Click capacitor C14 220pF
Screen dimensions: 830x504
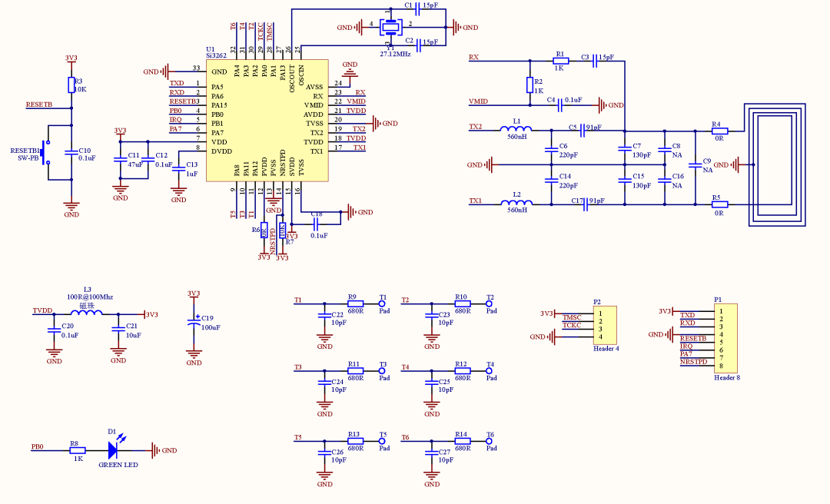pos(551,181)
